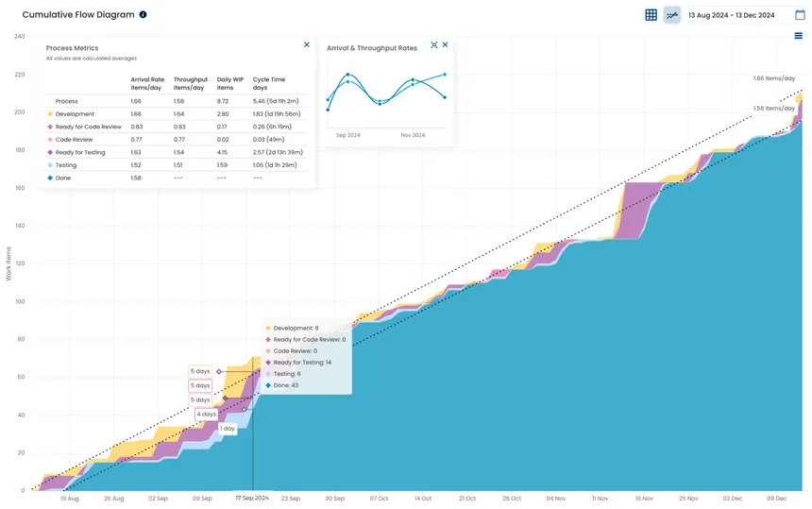
Task: Open the calendar date picker icon
Action: coord(800,15)
